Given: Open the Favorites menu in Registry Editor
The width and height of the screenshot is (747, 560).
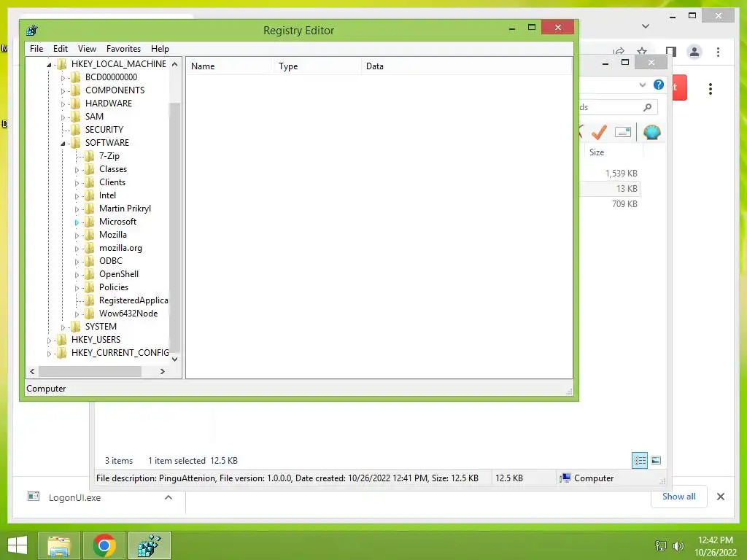Looking at the screenshot, I should click(x=123, y=49).
